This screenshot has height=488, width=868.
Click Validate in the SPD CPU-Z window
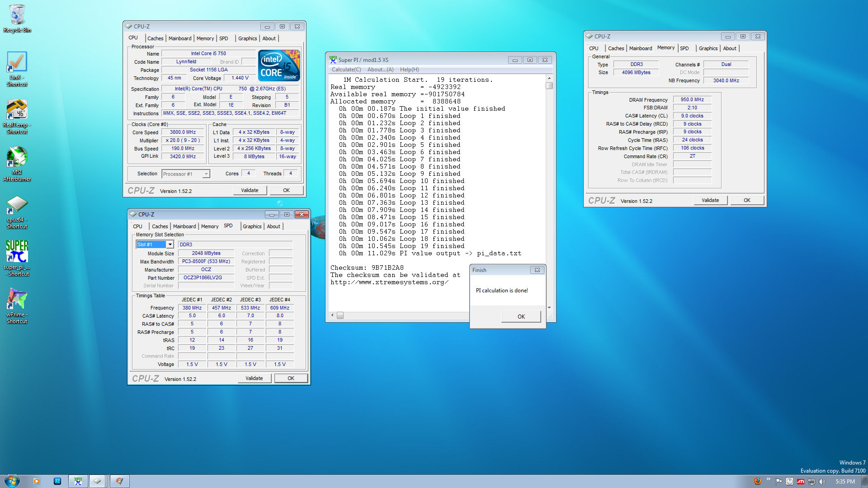pyautogui.click(x=254, y=378)
